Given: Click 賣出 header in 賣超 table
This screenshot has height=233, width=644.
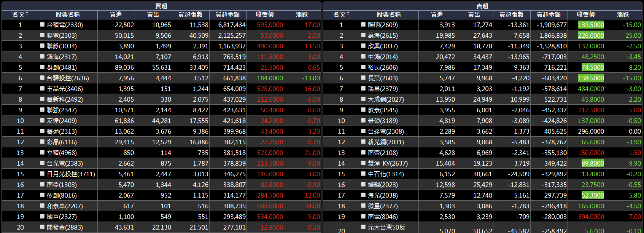Looking at the screenshot, I should pos(474,14).
